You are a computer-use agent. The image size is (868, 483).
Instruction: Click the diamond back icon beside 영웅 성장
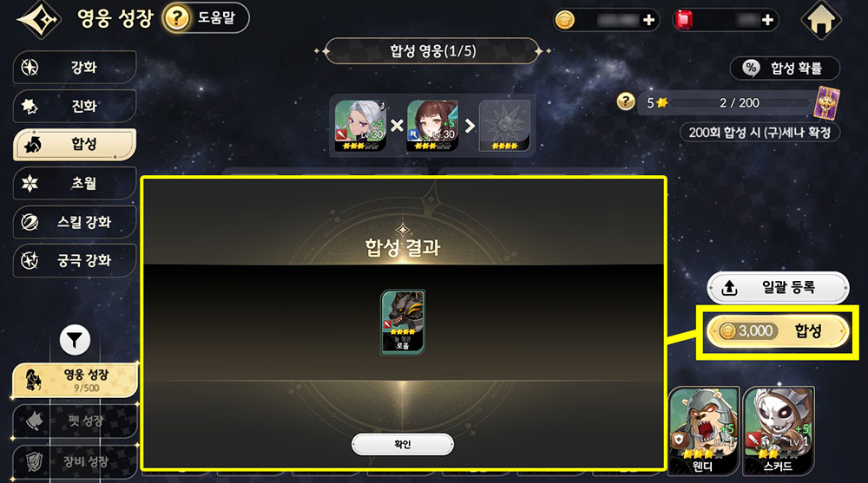[x=39, y=20]
